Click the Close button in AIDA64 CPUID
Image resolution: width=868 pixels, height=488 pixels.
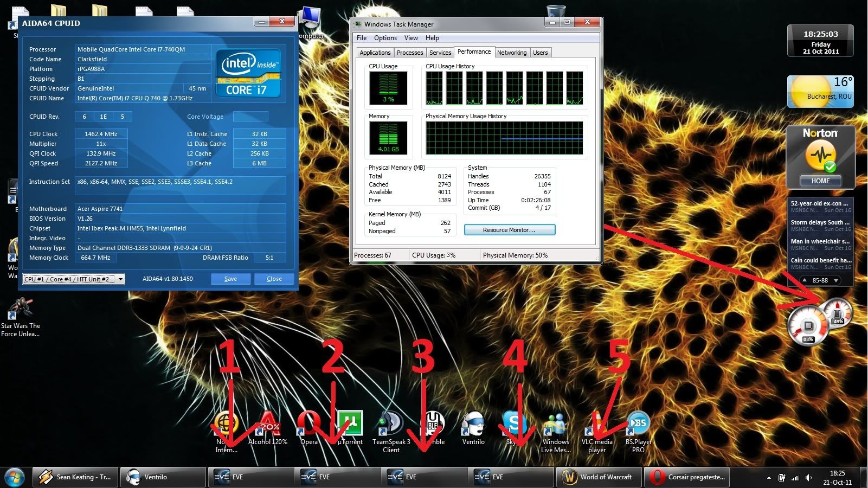click(x=274, y=279)
